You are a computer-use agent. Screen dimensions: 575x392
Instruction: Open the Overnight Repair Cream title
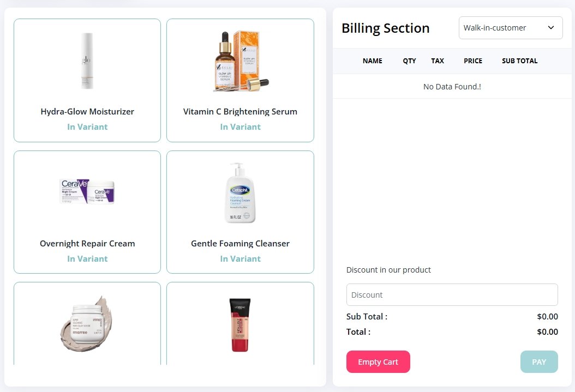click(x=87, y=244)
